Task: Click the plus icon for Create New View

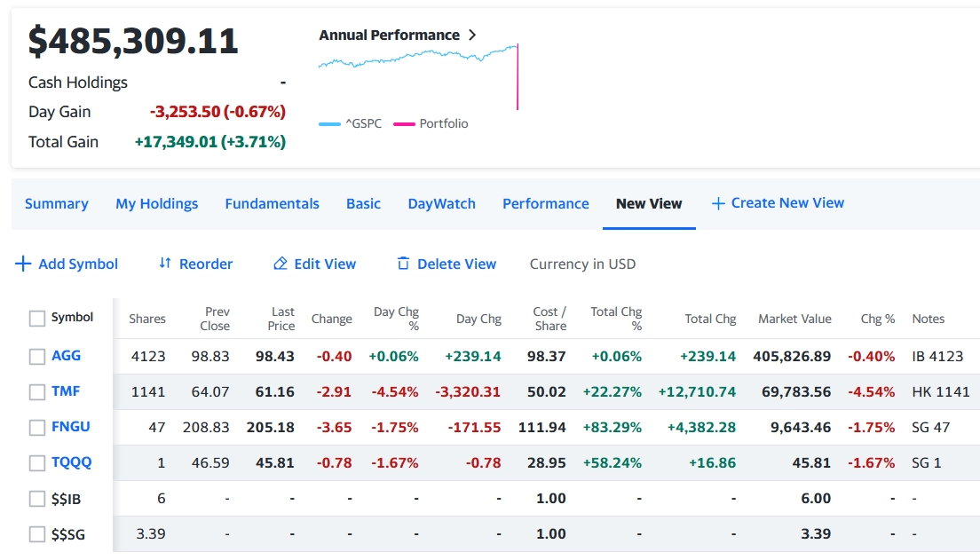Action: (x=718, y=203)
